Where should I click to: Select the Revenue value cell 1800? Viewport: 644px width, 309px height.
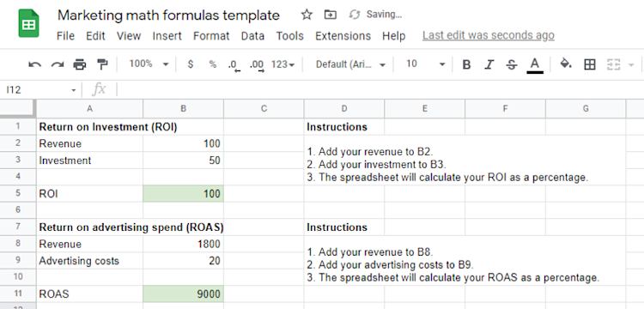click(x=183, y=244)
